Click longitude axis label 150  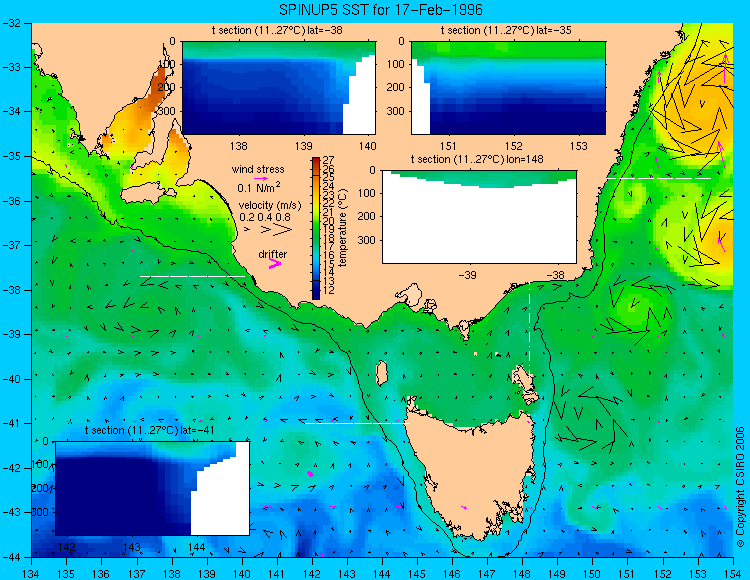[x=593, y=574]
